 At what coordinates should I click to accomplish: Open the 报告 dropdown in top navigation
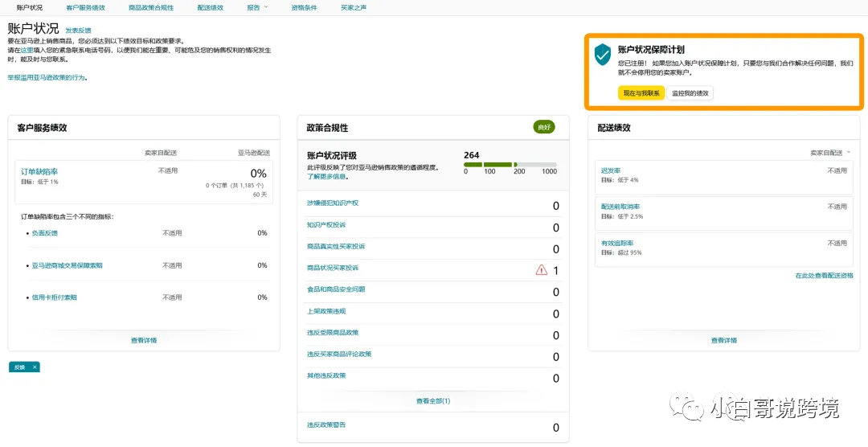[x=257, y=7]
